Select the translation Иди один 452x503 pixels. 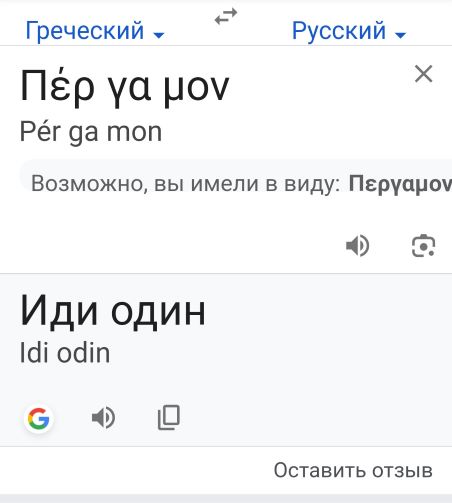coord(113,312)
